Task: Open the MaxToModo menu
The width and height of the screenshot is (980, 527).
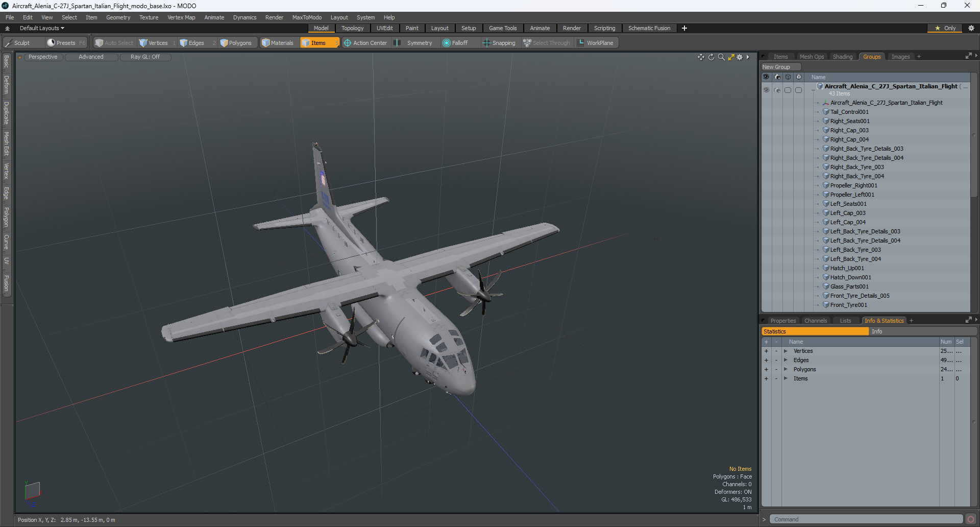Action: coord(307,17)
